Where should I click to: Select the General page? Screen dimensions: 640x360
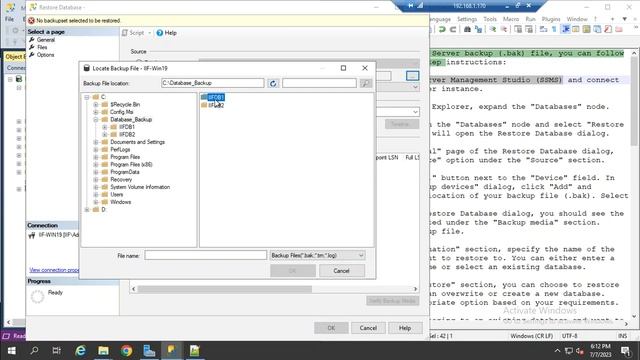point(46,40)
